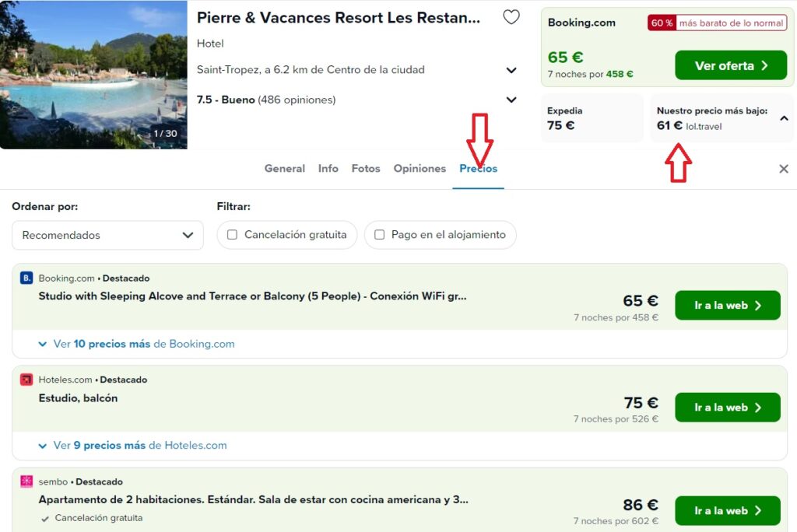Open the Fotos tab

[366, 169]
